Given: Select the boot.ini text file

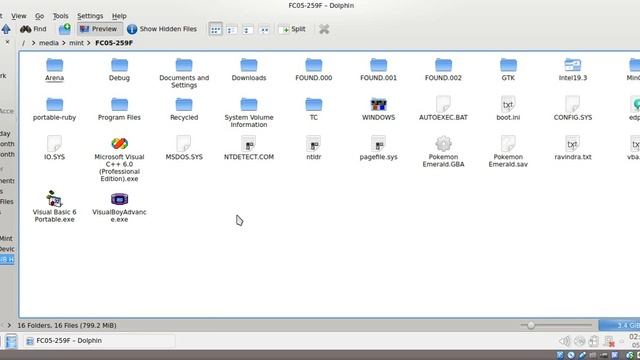Looking at the screenshot, I should click(508, 109).
